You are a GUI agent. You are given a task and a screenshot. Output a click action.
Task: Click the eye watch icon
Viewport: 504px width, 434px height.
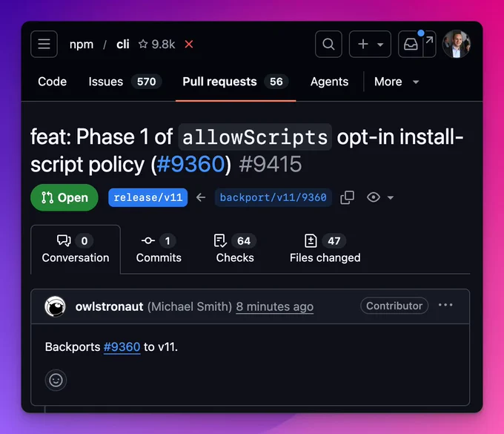pyautogui.click(x=374, y=197)
